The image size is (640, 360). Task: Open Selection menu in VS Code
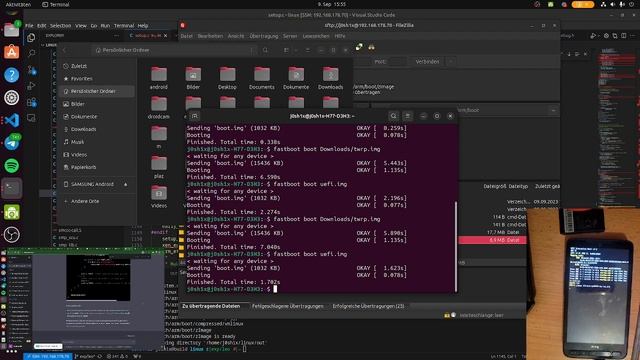point(60,25)
